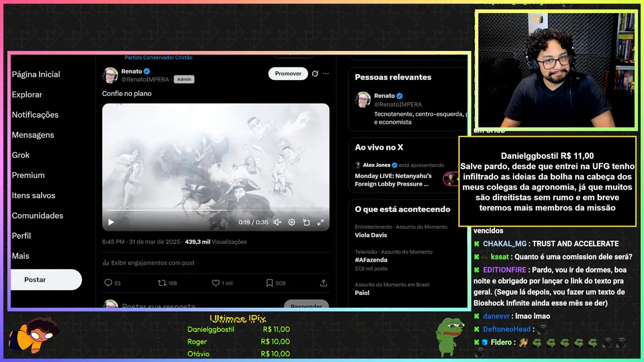
Task: Bookmark the post showing 509 saves
Action: (x=276, y=283)
